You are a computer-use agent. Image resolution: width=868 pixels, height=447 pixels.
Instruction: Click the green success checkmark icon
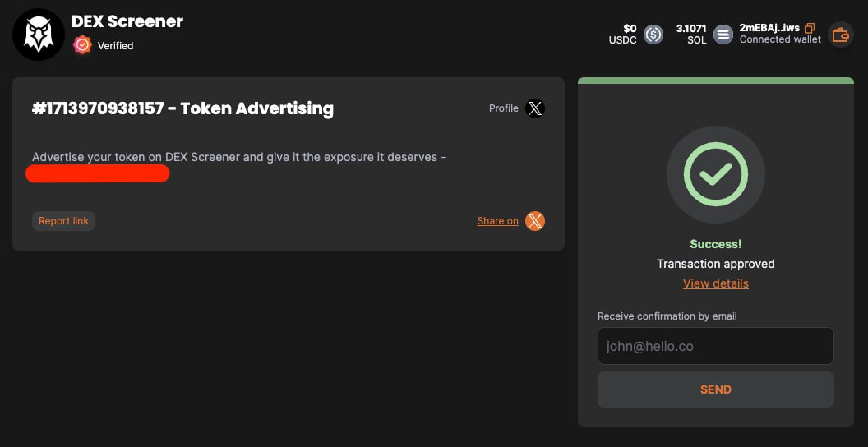coord(716,175)
